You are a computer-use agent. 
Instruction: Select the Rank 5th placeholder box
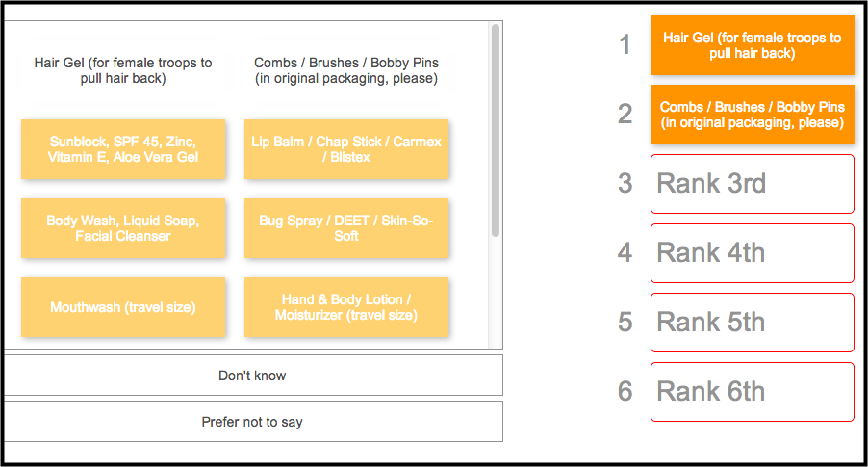753,323
